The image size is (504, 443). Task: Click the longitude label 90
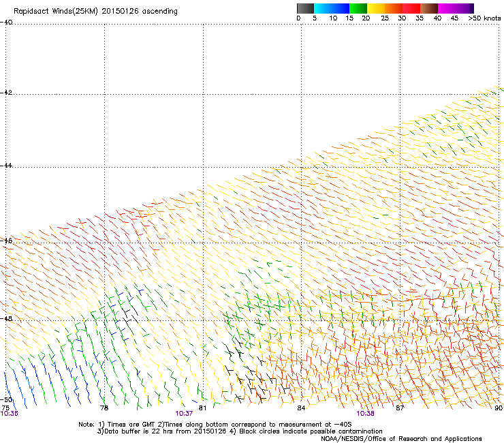pyautogui.click(x=499, y=408)
